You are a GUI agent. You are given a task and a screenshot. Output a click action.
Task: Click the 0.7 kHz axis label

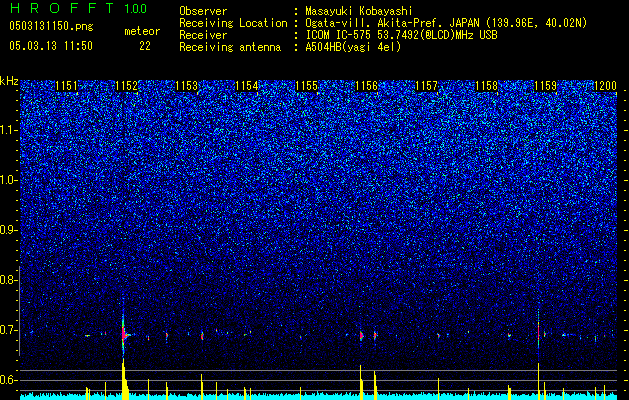tap(8, 330)
